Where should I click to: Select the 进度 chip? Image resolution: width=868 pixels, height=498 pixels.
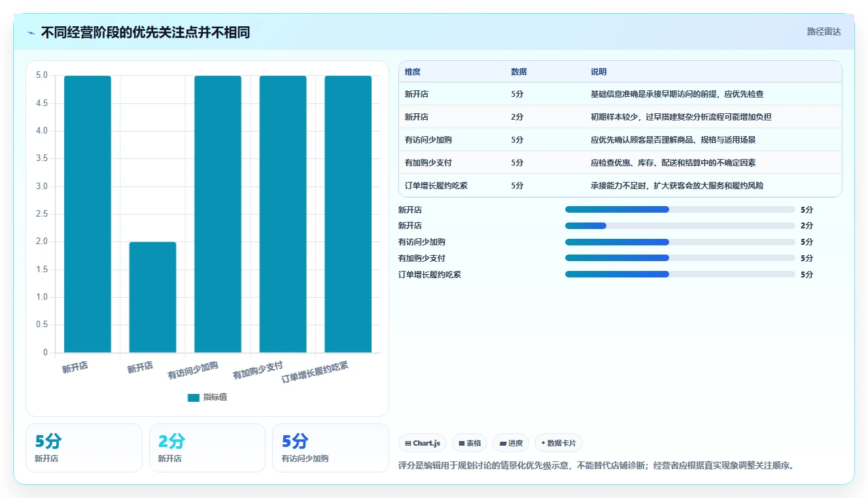pyautogui.click(x=511, y=443)
